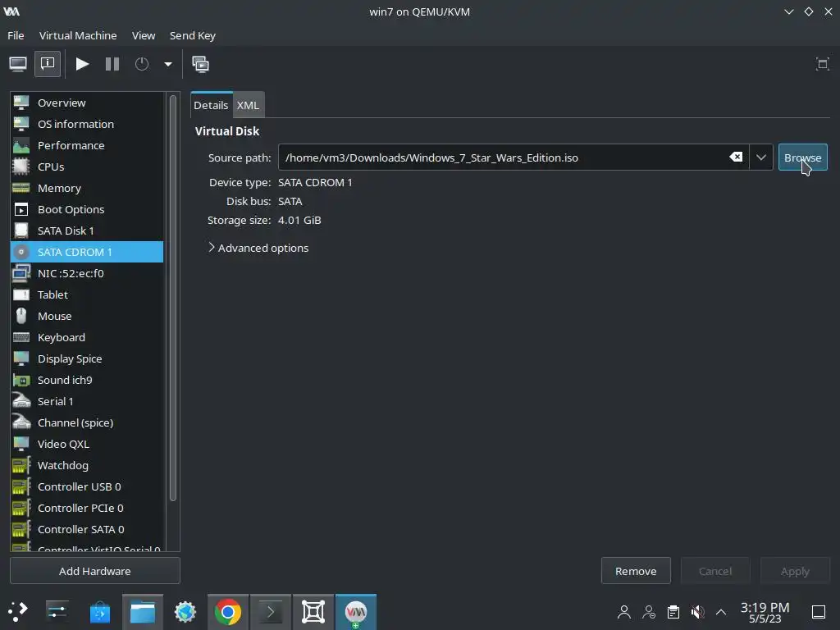Viewport: 840px width, 630px height.
Task: Select Controller USB 0 entry
Action: [87, 486]
